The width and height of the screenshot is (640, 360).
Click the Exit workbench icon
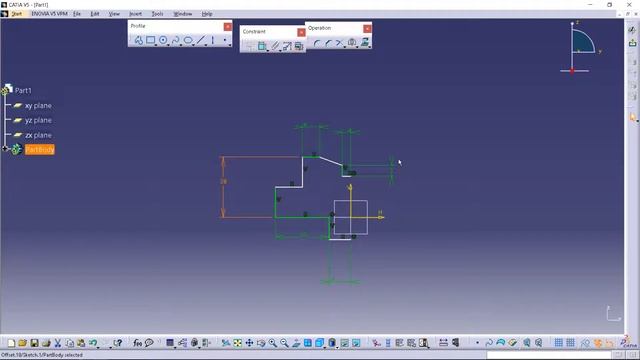pyautogui.click(x=632, y=42)
